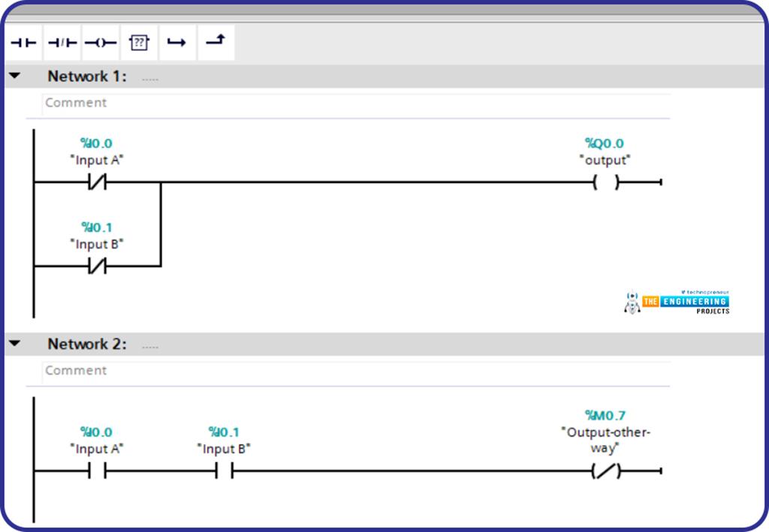Image resolution: width=769 pixels, height=532 pixels.
Task: Select Input B closed contact in Network 1
Action: pyautogui.click(x=97, y=266)
